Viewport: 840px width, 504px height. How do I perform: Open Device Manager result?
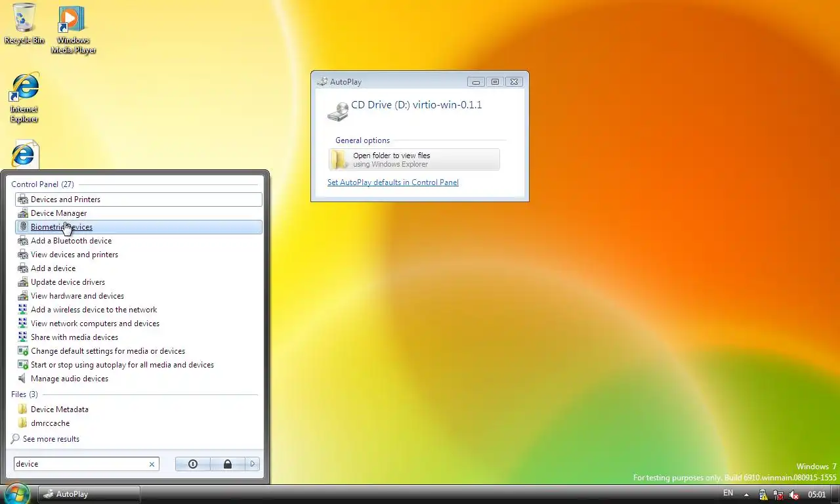[138, 213]
